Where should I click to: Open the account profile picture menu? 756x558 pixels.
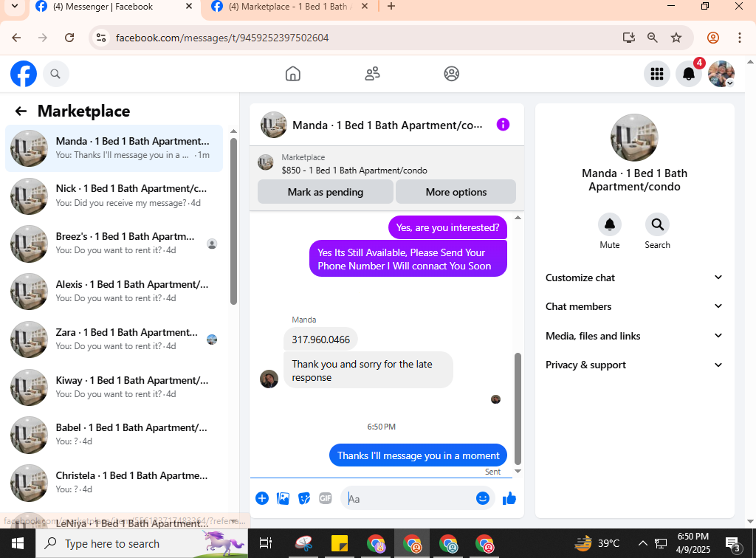[721, 74]
